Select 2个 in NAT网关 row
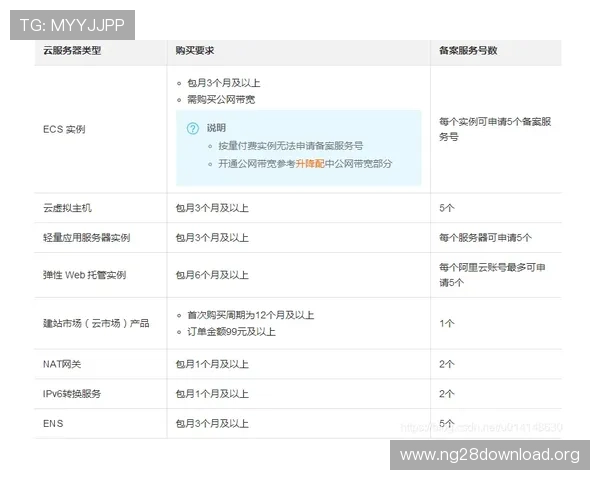Image resolution: width=600 pixels, height=480 pixels. click(x=447, y=364)
